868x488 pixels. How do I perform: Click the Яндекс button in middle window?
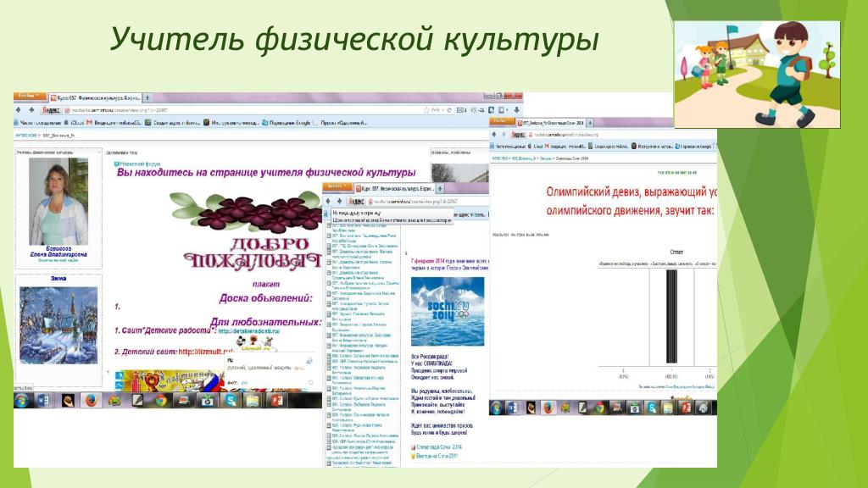pyautogui.click(x=356, y=202)
